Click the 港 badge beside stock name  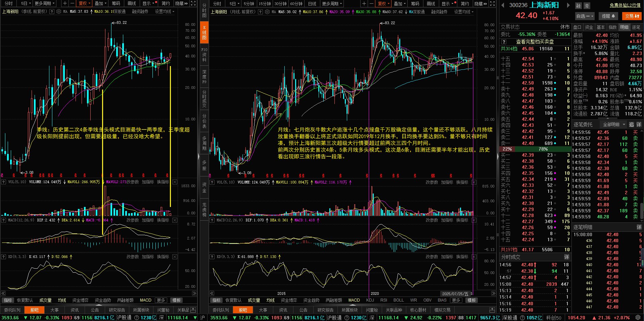click(x=587, y=6)
